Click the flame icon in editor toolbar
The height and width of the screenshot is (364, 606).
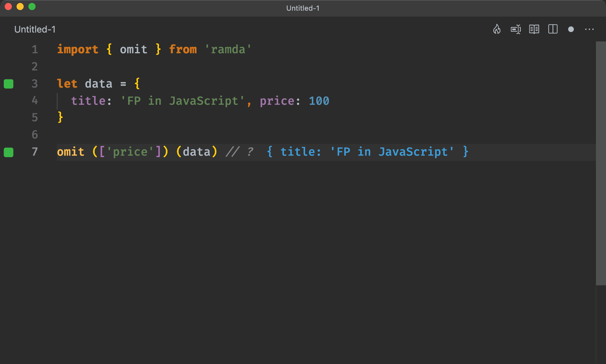coord(497,29)
